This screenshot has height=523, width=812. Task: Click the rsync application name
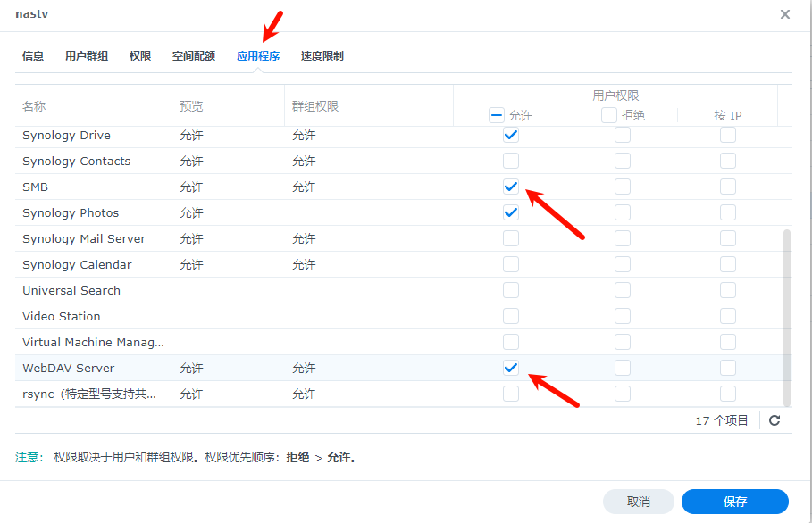(x=89, y=394)
